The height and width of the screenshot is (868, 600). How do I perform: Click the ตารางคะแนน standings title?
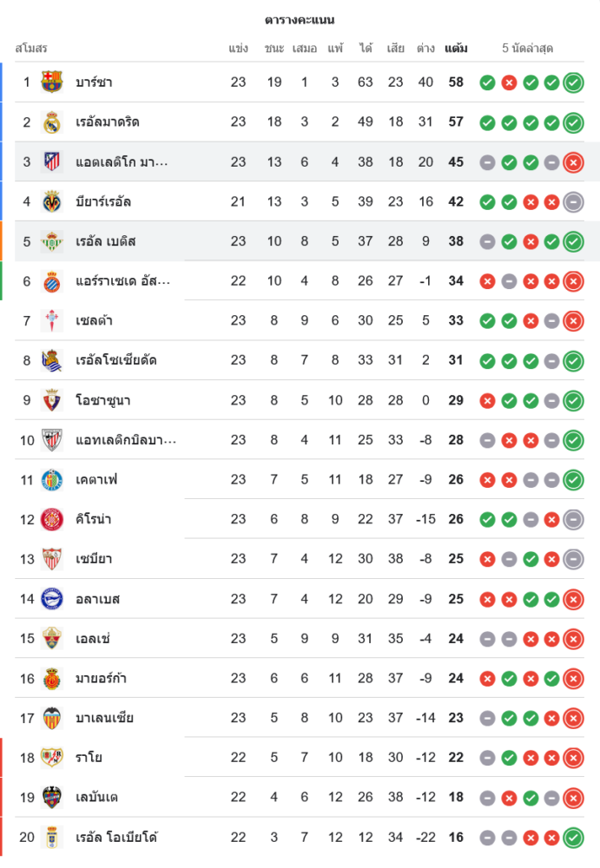(x=300, y=20)
